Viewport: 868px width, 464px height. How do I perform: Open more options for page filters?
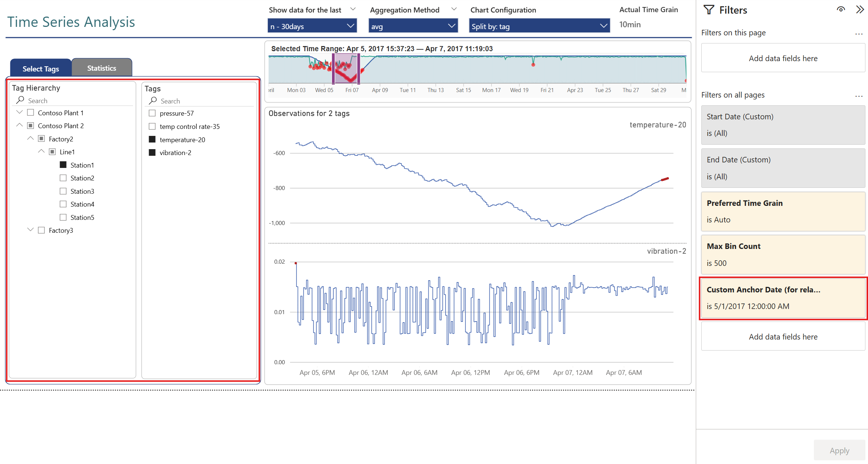click(859, 34)
